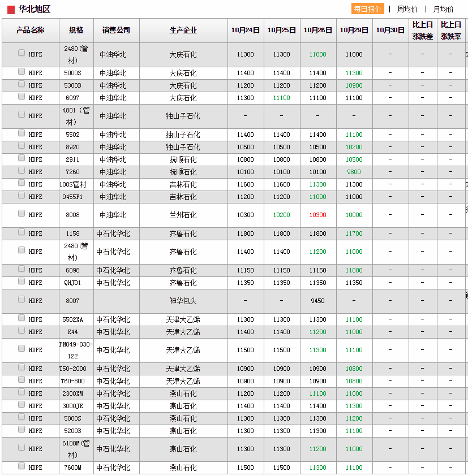Select the checkbox for 8920 独山子石化 row
The width and height of the screenshot is (468, 476).
(22, 146)
